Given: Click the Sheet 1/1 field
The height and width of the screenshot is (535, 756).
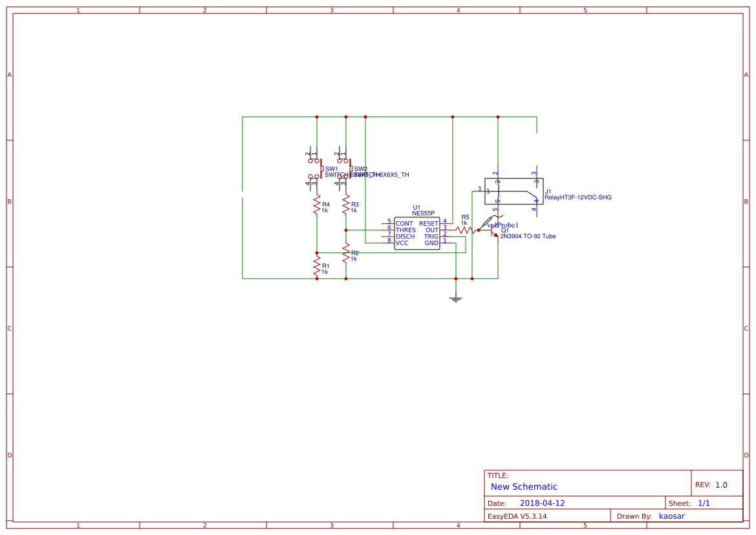Looking at the screenshot, I should click(704, 503).
